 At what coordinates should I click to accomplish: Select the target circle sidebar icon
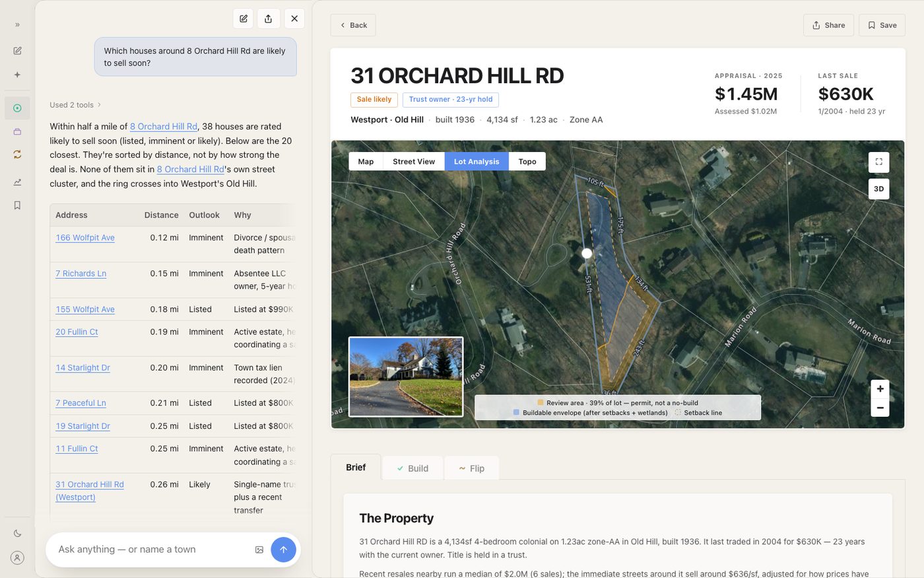(17, 108)
